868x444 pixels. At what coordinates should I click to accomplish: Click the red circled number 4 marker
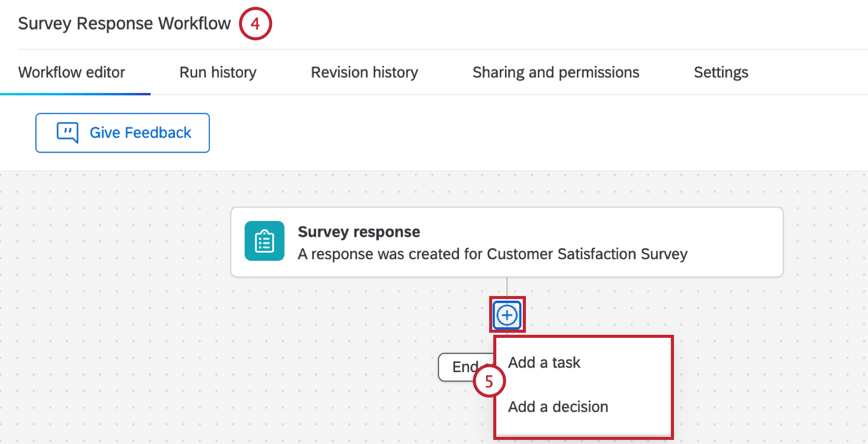[255, 23]
